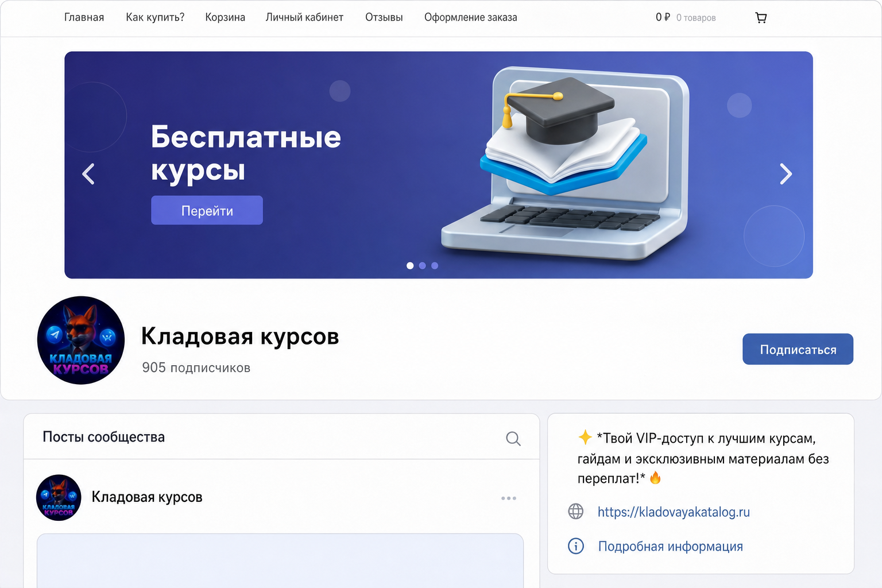This screenshot has height=588, width=882.
Task: Click the Кладовая курсов community title
Action: [x=240, y=336]
